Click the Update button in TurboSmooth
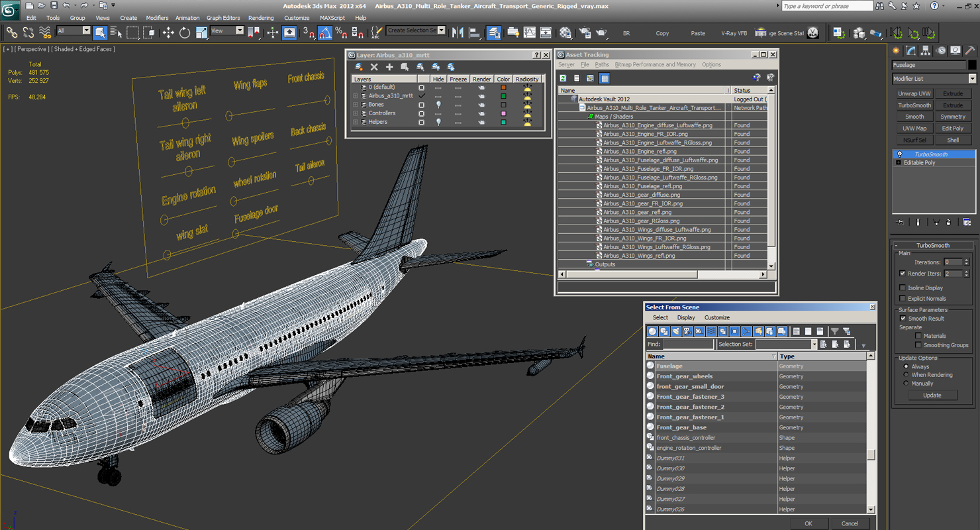The height and width of the screenshot is (530, 980). 932,395
